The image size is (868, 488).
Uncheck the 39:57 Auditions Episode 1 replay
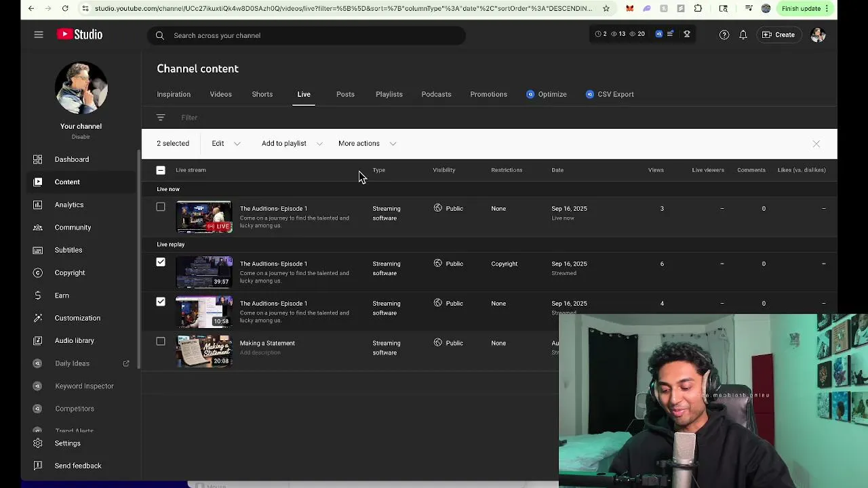tap(161, 262)
